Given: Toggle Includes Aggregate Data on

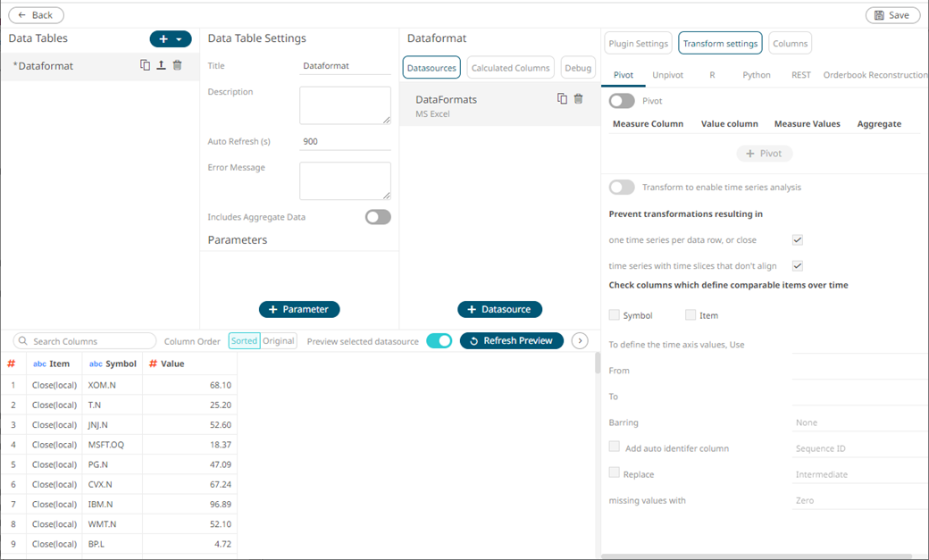Looking at the screenshot, I should pyautogui.click(x=377, y=216).
